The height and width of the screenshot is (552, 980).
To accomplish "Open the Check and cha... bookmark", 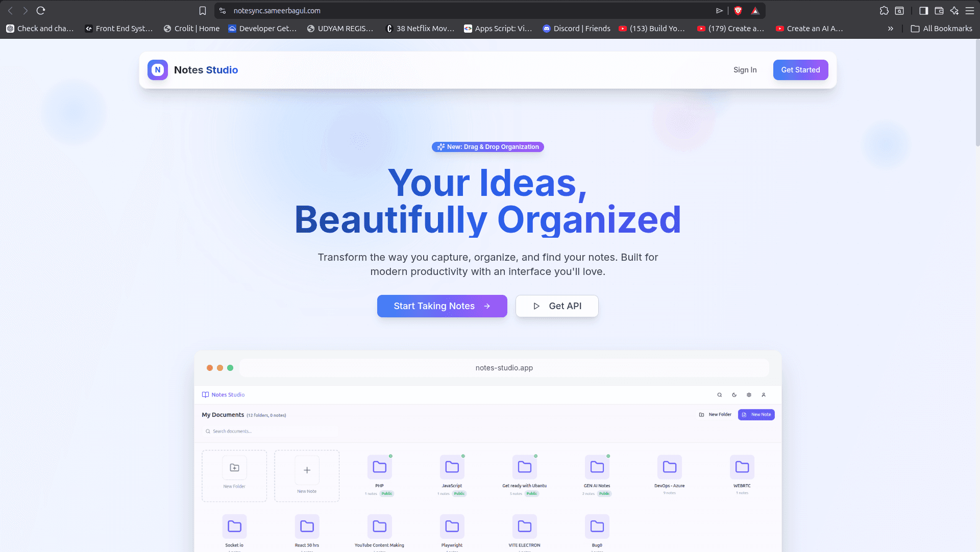I will (40, 29).
